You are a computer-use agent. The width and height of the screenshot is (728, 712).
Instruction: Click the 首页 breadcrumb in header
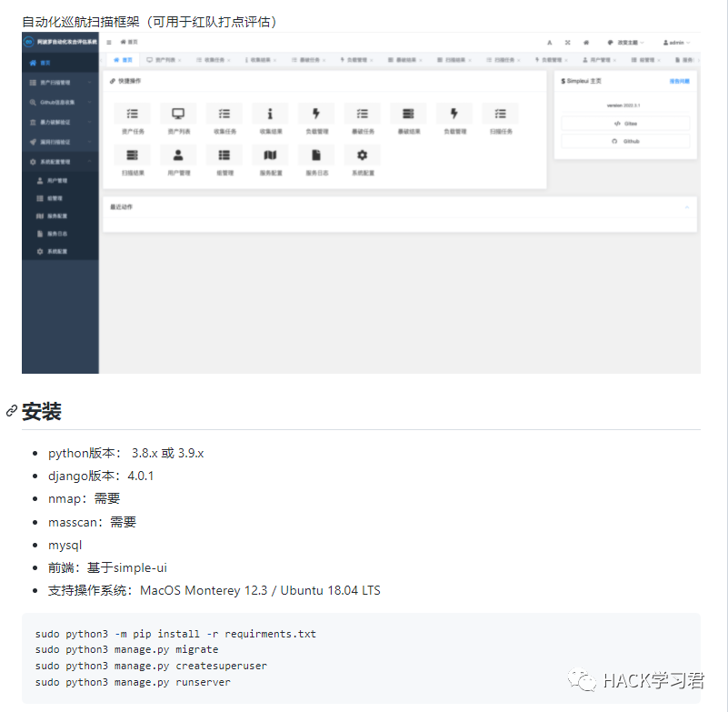click(x=129, y=42)
